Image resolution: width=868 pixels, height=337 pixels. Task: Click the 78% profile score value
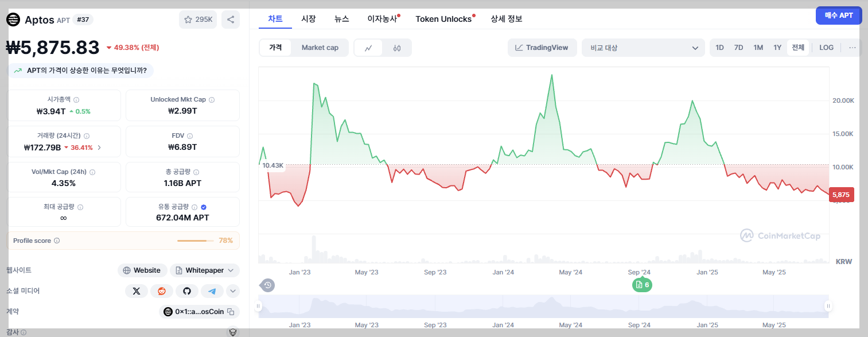[226, 241]
